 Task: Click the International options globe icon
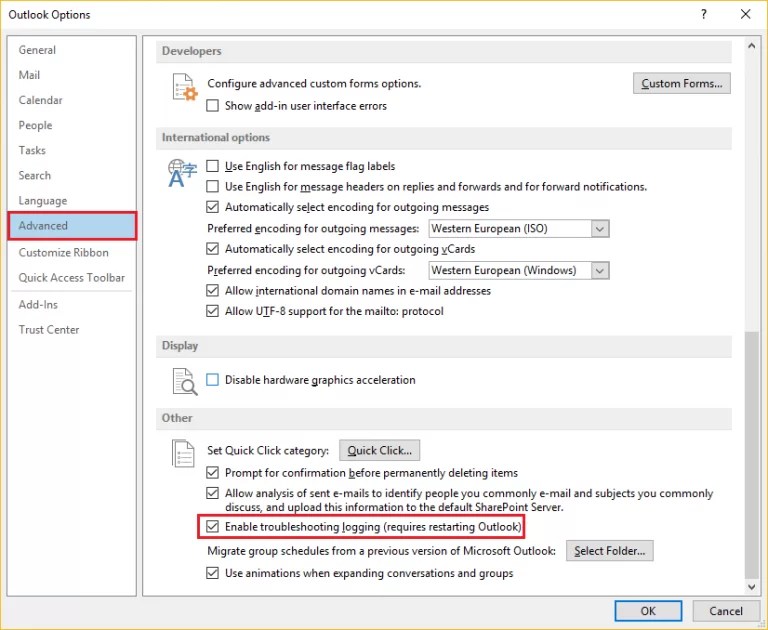(182, 173)
